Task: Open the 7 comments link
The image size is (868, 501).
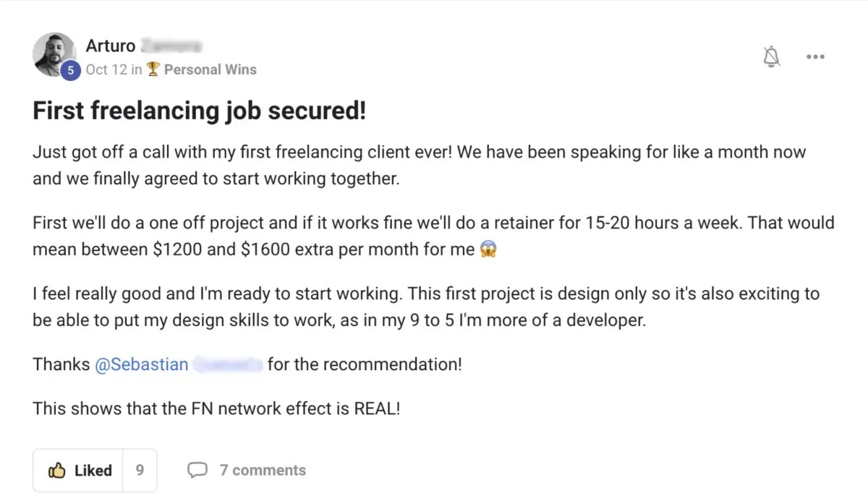Action: tap(263, 470)
